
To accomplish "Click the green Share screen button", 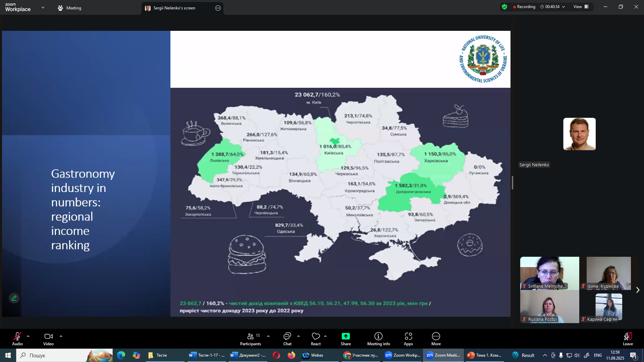I will pos(345,337).
